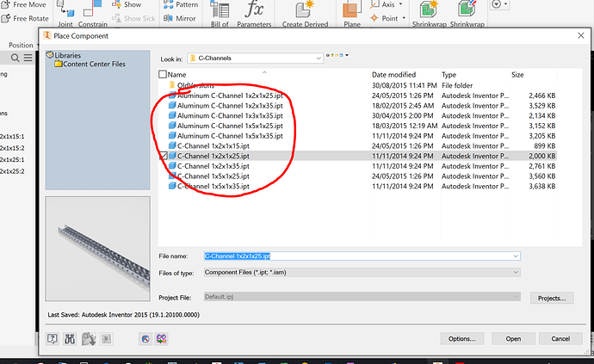Click the create new folder icon

tap(337, 55)
